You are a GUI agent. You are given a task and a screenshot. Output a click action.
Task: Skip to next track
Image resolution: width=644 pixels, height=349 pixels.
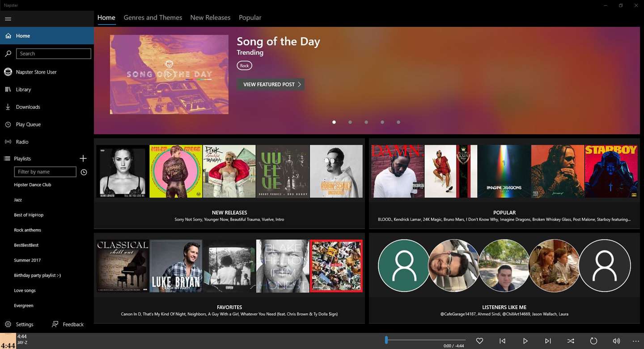(548, 341)
